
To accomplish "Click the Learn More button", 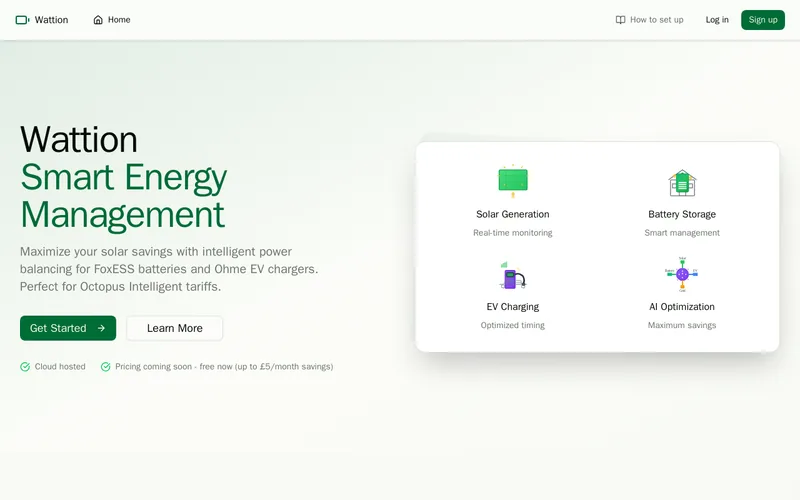I will (x=174, y=328).
